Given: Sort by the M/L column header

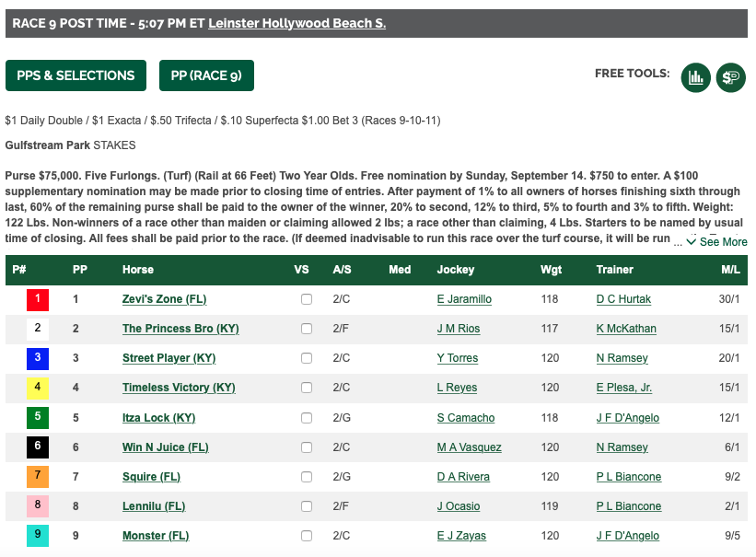Looking at the screenshot, I should (730, 270).
